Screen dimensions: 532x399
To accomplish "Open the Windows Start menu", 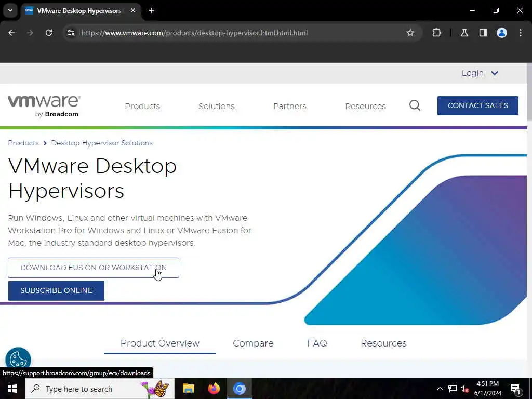I will (x=12, y=389).
